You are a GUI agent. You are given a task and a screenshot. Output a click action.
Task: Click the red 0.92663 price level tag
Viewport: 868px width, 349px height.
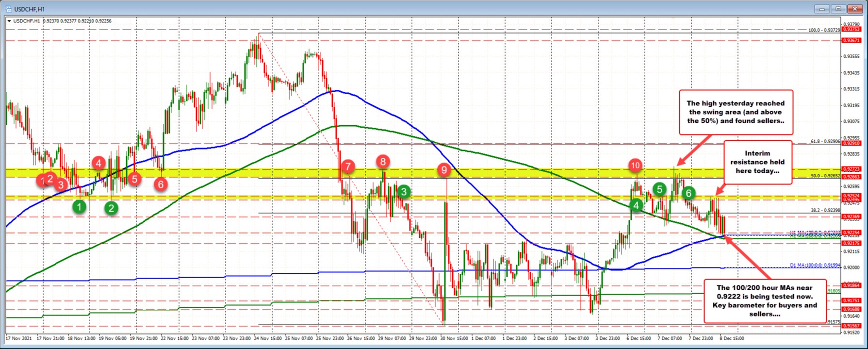(x=852, y=177)
